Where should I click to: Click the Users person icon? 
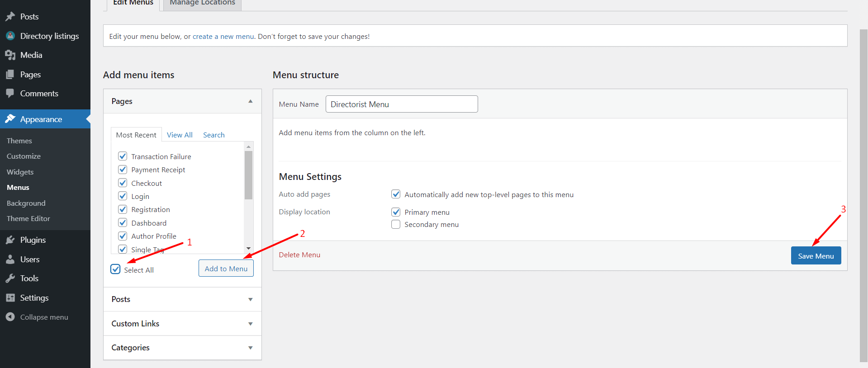tap(10, 259)
